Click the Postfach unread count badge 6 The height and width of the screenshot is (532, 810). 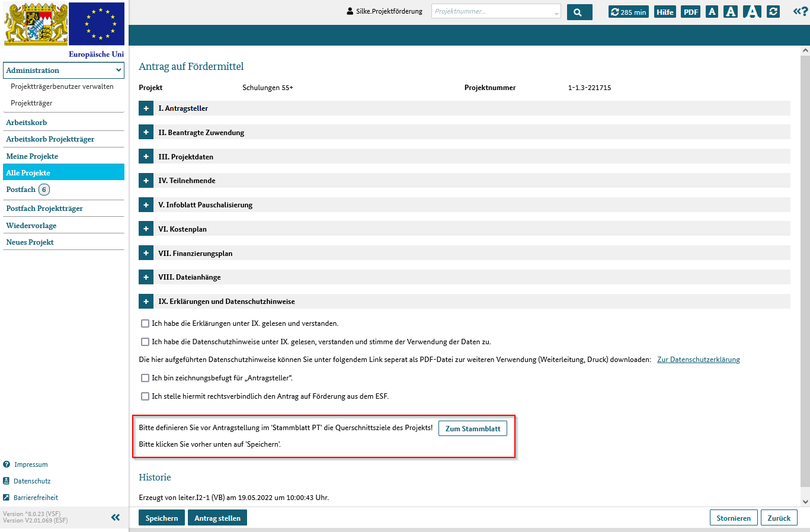[x=44, y=190]
